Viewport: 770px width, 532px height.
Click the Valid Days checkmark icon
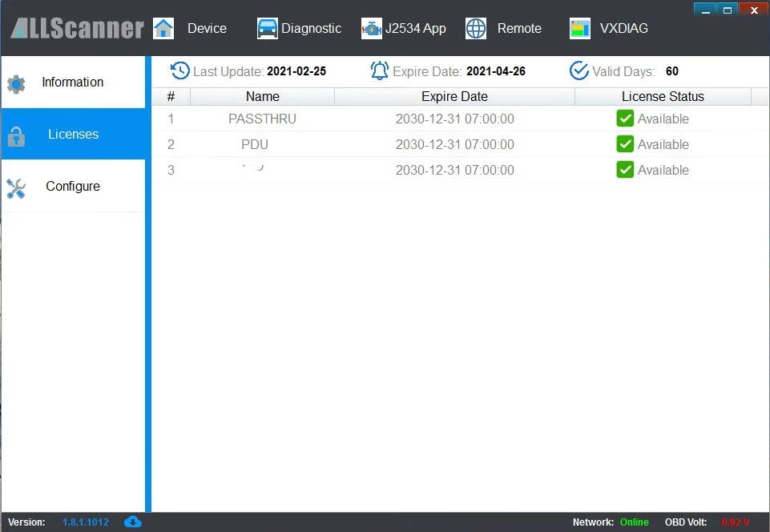(x=579, y=71)
